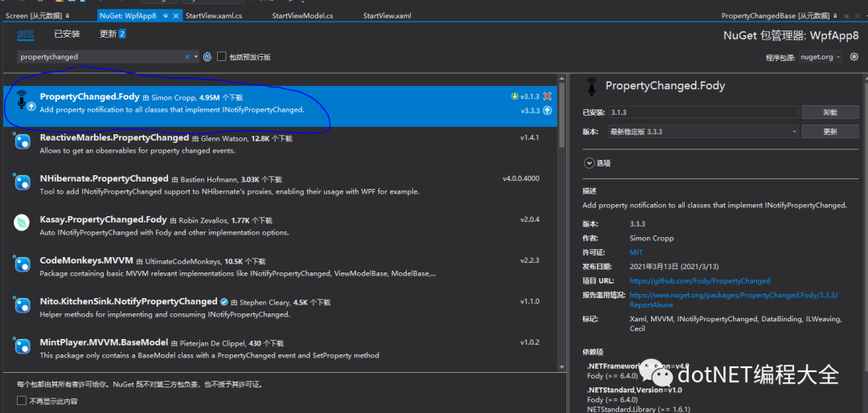Switch to the 已安装 installed tab
Screen dimensions: 868x413
pyautogui.click(x=67, y=35)
